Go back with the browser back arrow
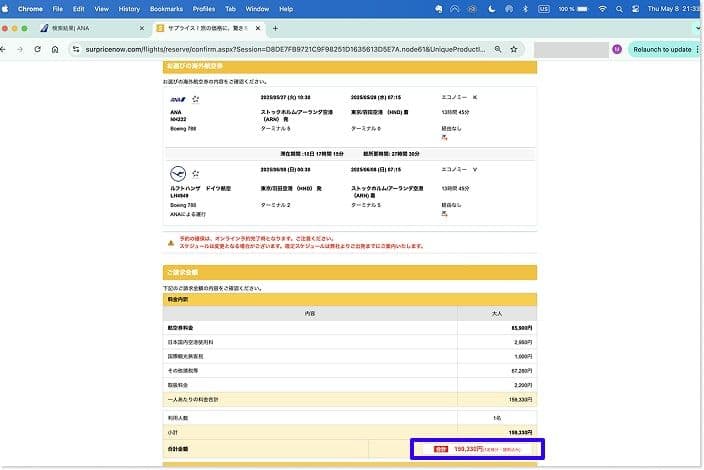The width and height of the screenshot is (704, 470). pos(6,48)
